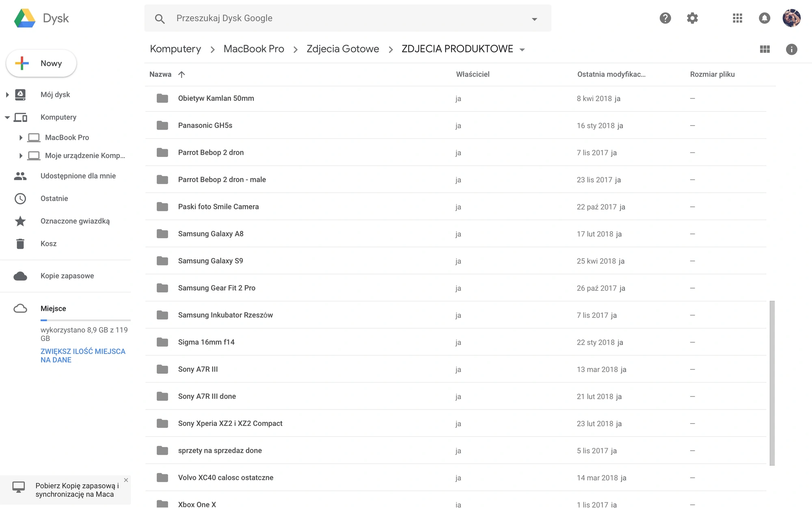This screenshot has height=508, width=812.
Task: Go to Zdjecia Gotowe breadcrumb
Action: (343, 49)
